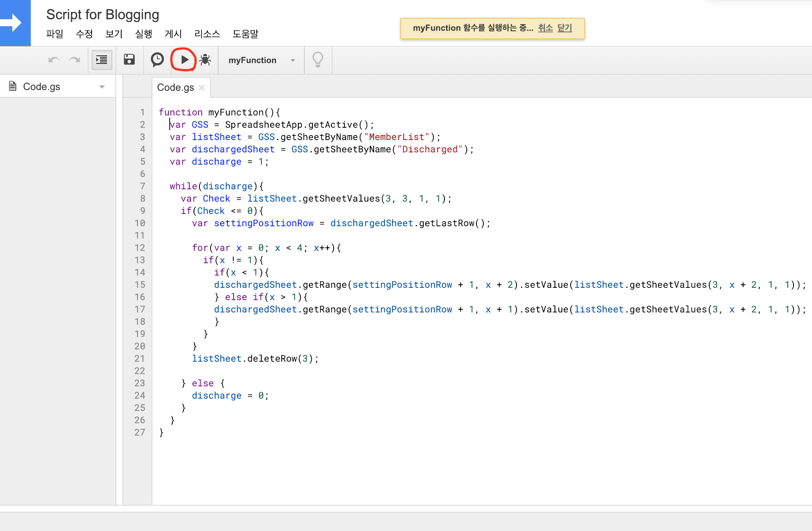Viewport: 812px width, 531px height.
Task: Open the 실행 menu
Action: (144, 34)
